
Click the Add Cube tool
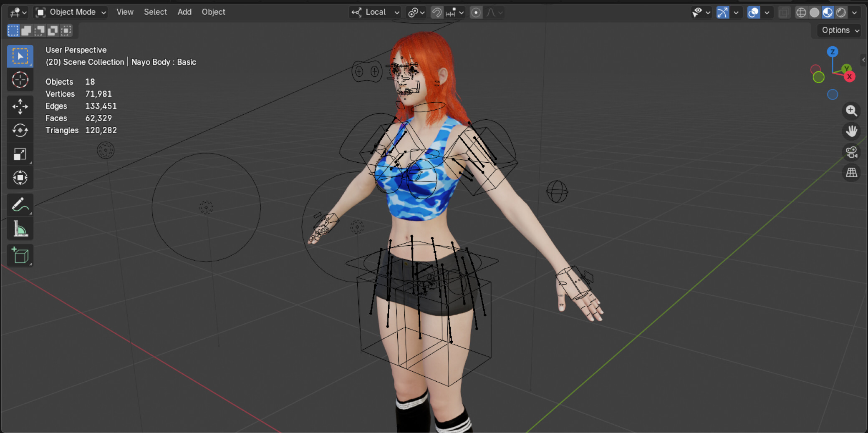pos(20,255)
